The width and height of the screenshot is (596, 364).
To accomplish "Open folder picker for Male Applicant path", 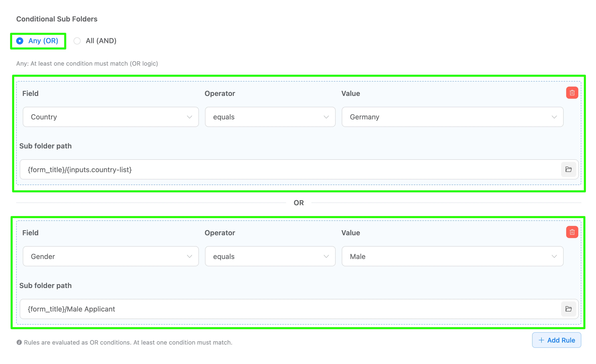I will tap(568, 309).
